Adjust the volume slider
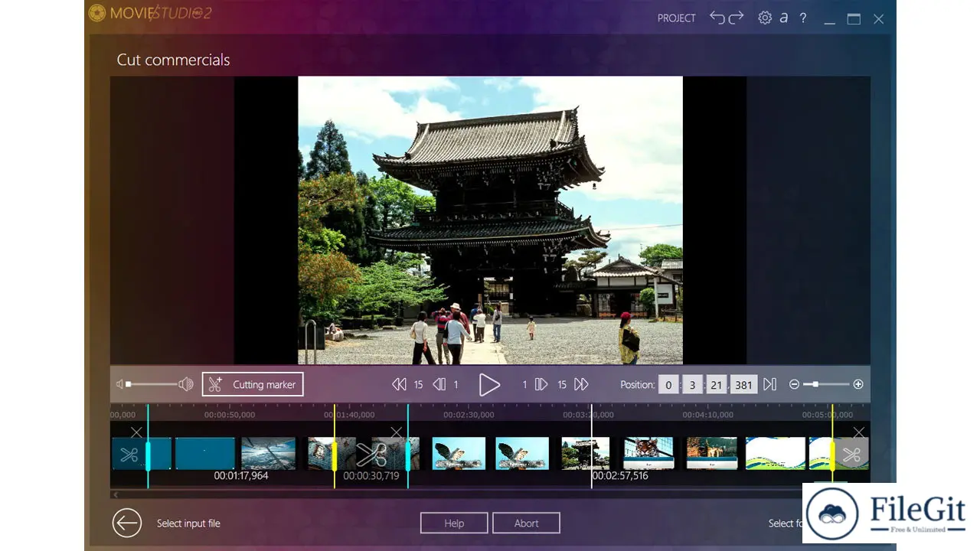This screenshot has height=551, width=980. click(152, 384)
